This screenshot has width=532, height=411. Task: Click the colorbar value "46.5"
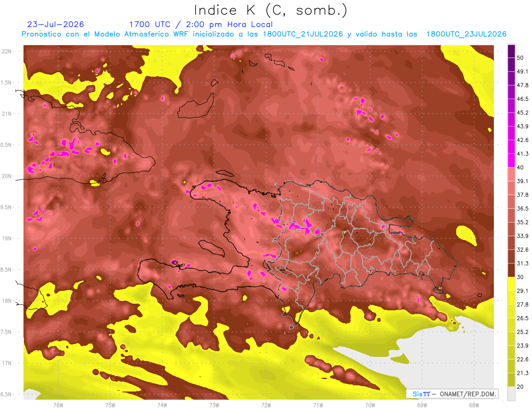(523, 99)
